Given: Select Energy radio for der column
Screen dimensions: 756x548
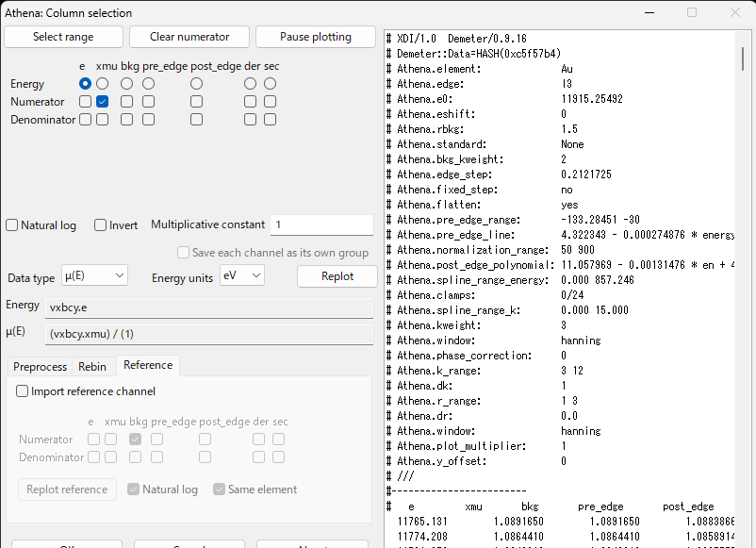Looking at the screenshot, I should (x=250, y=83).
